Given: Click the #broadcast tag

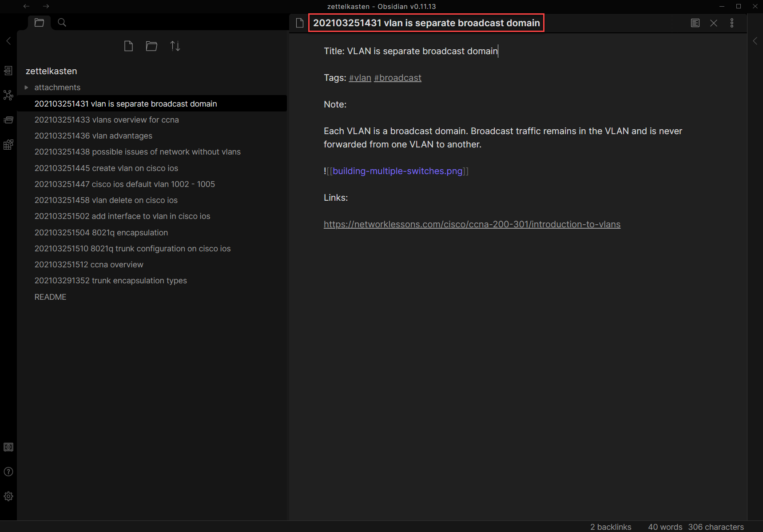Looking at the screenshot, I should 397,78.
